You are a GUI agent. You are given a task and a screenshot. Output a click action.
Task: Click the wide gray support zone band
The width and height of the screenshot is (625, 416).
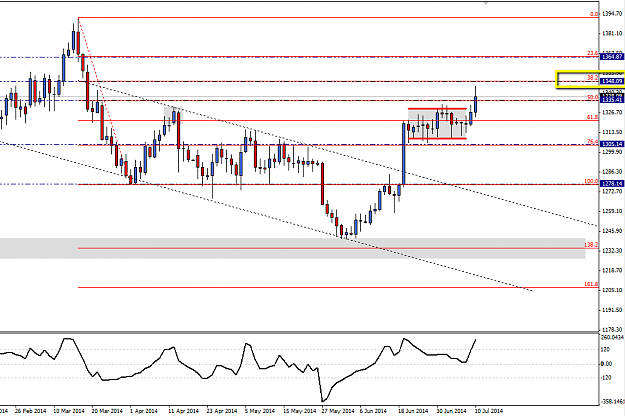coord(293,248)
